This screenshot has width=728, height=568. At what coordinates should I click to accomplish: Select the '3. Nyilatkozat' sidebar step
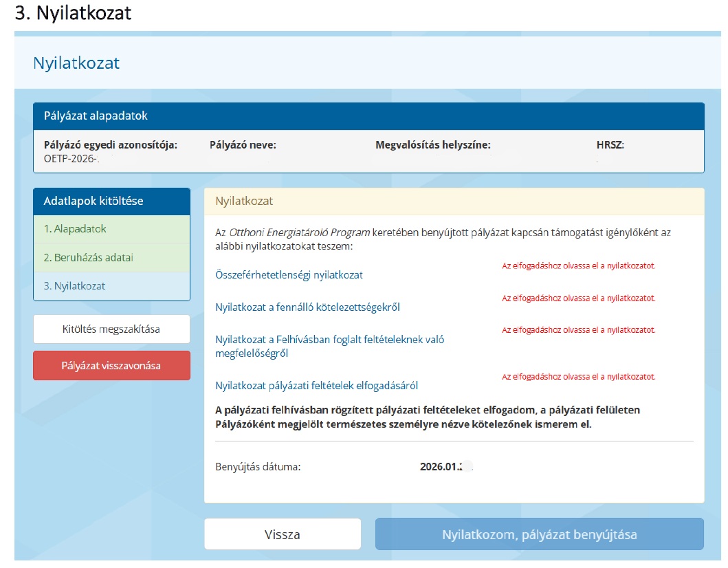click(75, 286)
